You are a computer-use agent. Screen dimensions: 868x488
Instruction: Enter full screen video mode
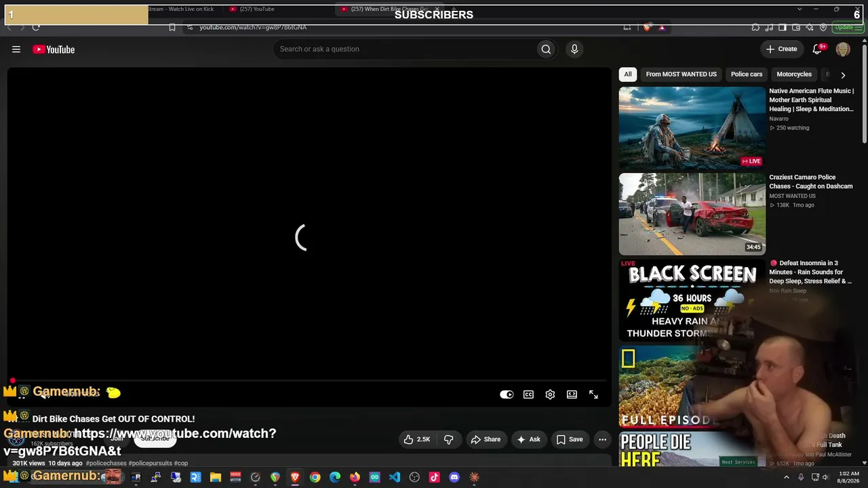point(593,394)
